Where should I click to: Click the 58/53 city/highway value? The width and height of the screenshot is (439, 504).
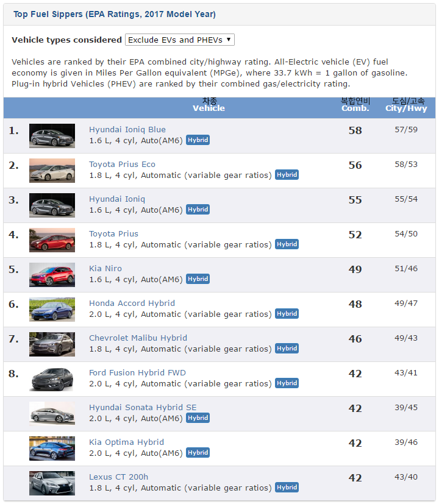click(406, 165)
